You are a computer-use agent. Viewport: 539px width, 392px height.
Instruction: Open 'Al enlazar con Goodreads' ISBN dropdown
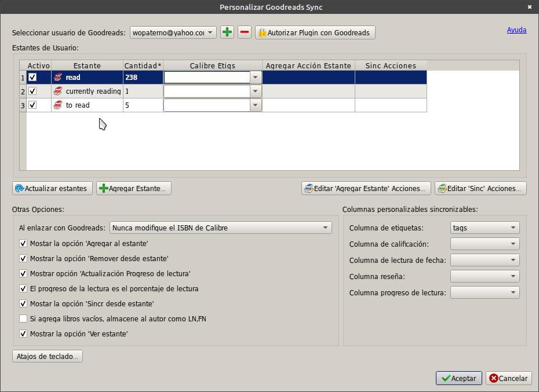coord(221,228)
